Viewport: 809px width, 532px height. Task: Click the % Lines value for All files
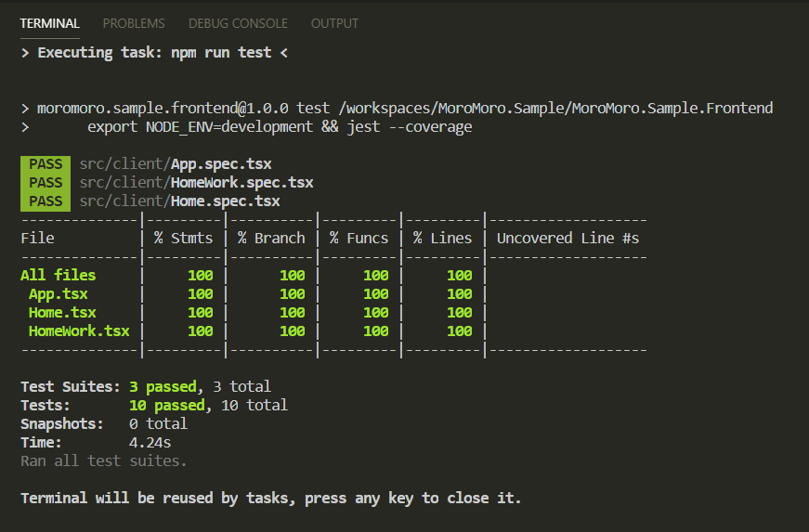tap(459, 275)
